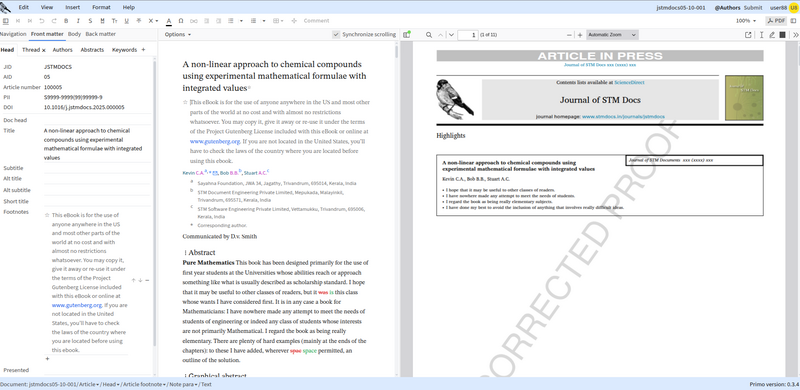Apply small caps Tt formatting
Screen dimensions: 800x390
coord(114,21)
